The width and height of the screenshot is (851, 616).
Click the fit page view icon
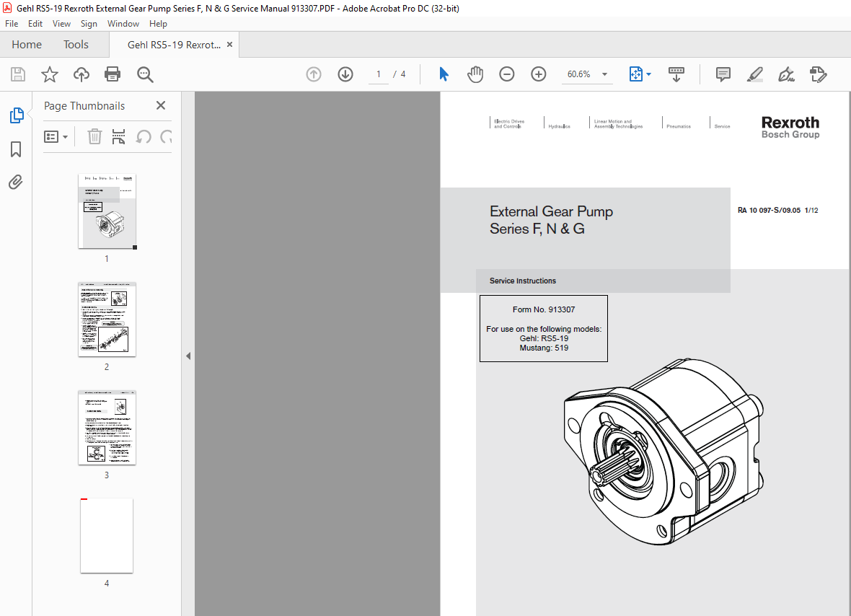[x=635, y=74]
